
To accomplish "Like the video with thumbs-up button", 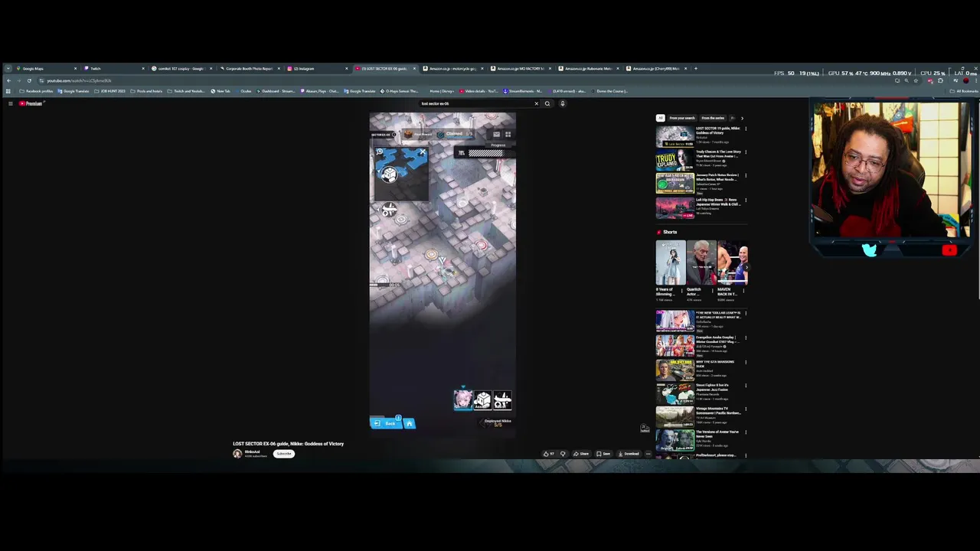I will tap(548, 454).
